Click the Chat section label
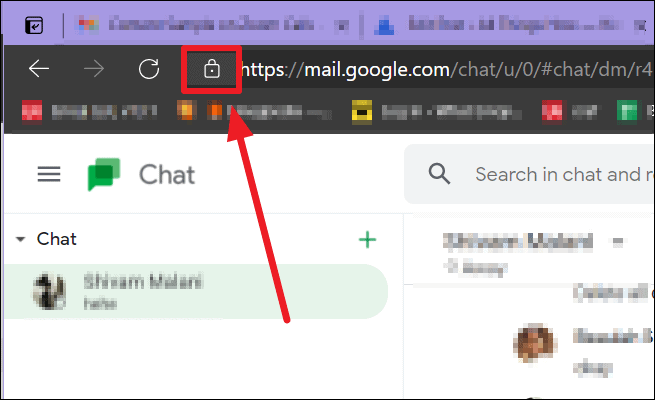 click(x=56, y=239)
